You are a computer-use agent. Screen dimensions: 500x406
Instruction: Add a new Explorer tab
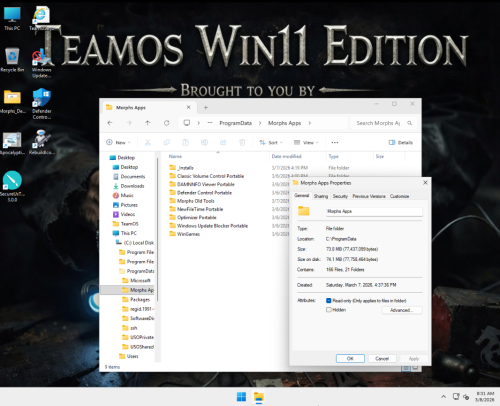coord(206,107)
